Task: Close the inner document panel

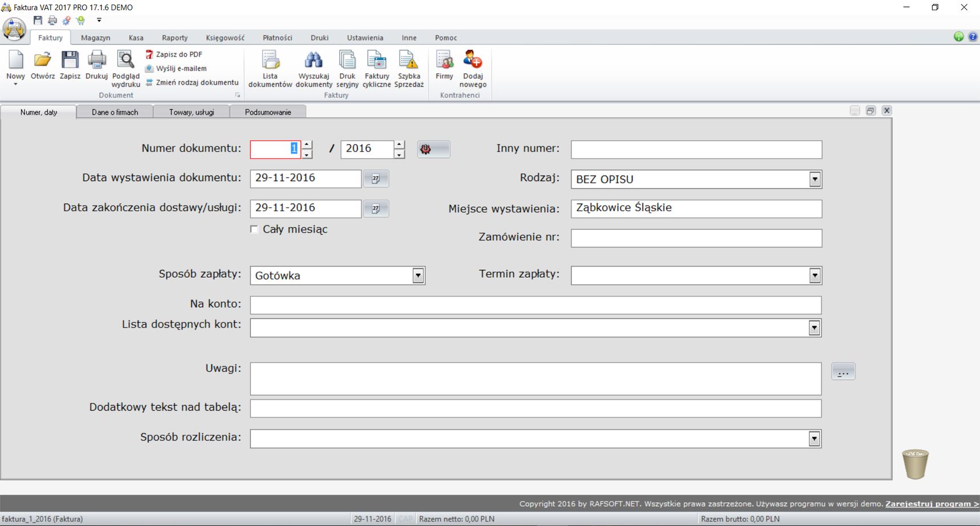Action: pos(887,110)
